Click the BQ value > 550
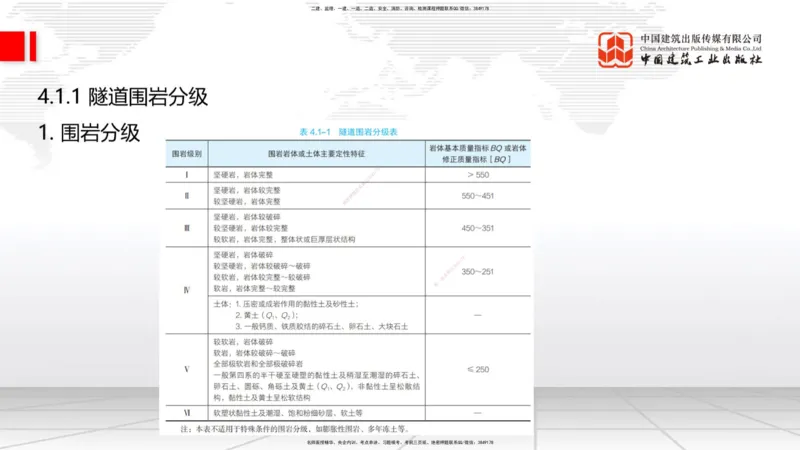This screenshot has height=450, width=800. click(x=478, y=174)
